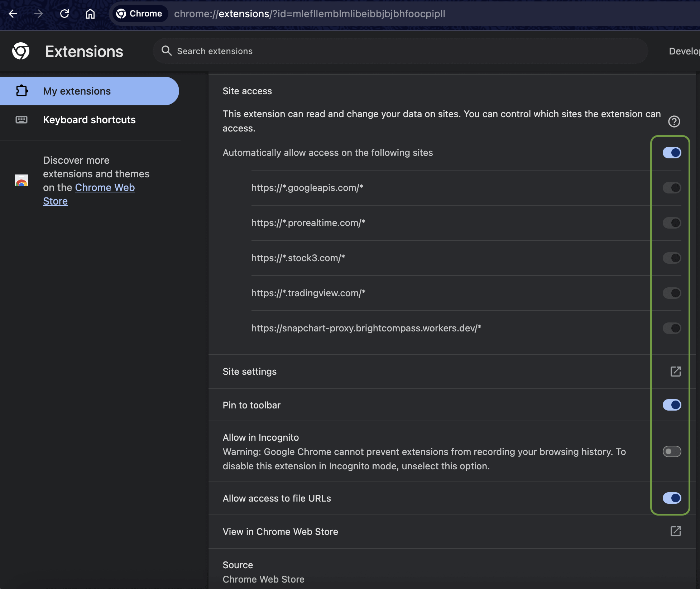Click the back navigation arrow
This screenshot has width=700, height=589.
pos(13,14)
